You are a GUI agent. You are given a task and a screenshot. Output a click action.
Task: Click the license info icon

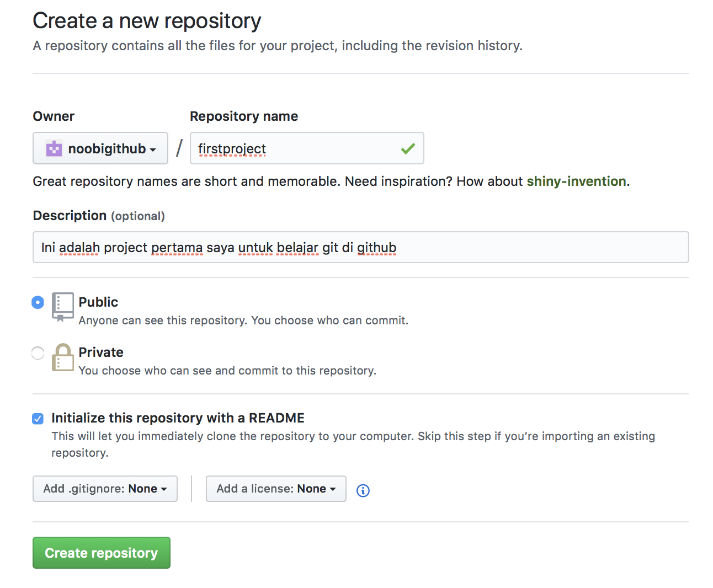(363, 490)
